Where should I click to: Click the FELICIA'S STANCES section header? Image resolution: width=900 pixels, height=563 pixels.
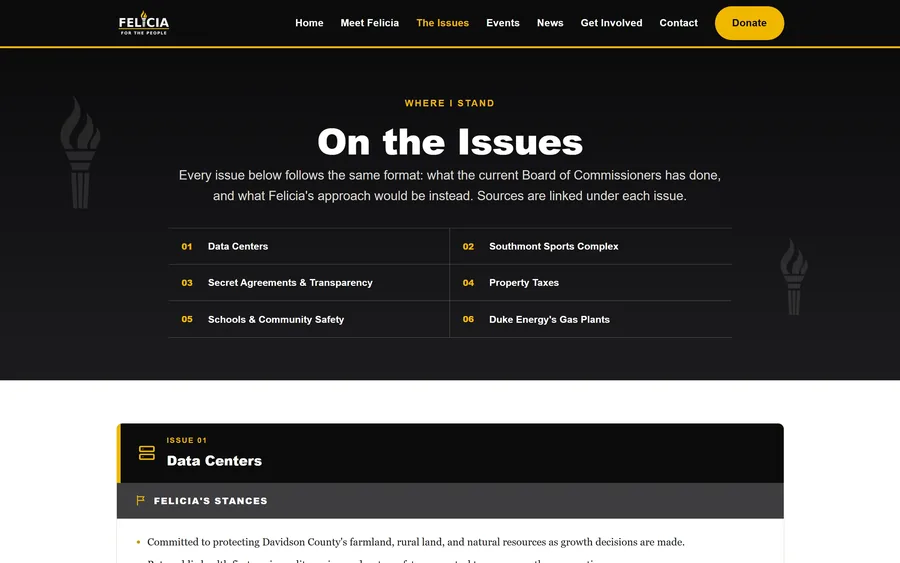point(450,500)
